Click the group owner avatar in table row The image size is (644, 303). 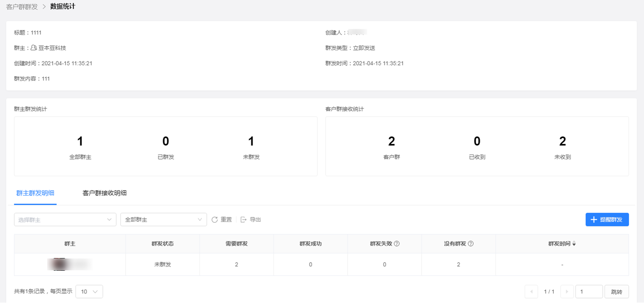[60, 264]
